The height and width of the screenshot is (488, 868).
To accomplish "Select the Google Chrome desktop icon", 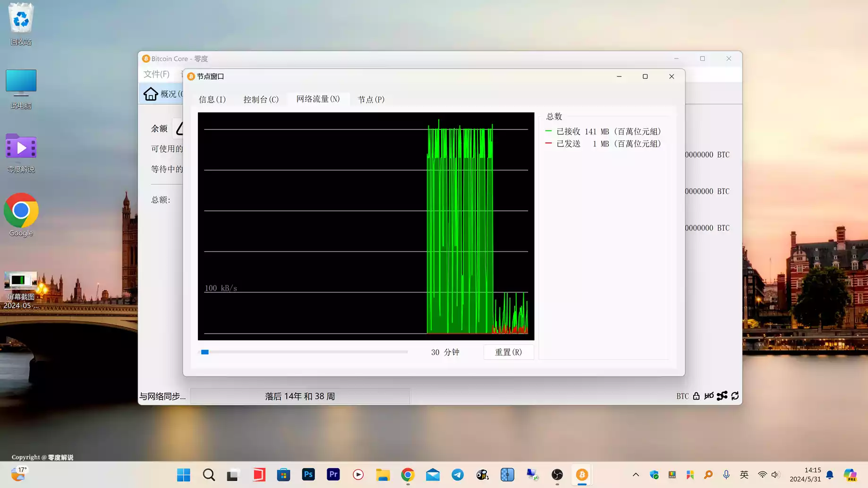I will coord(21,215).
